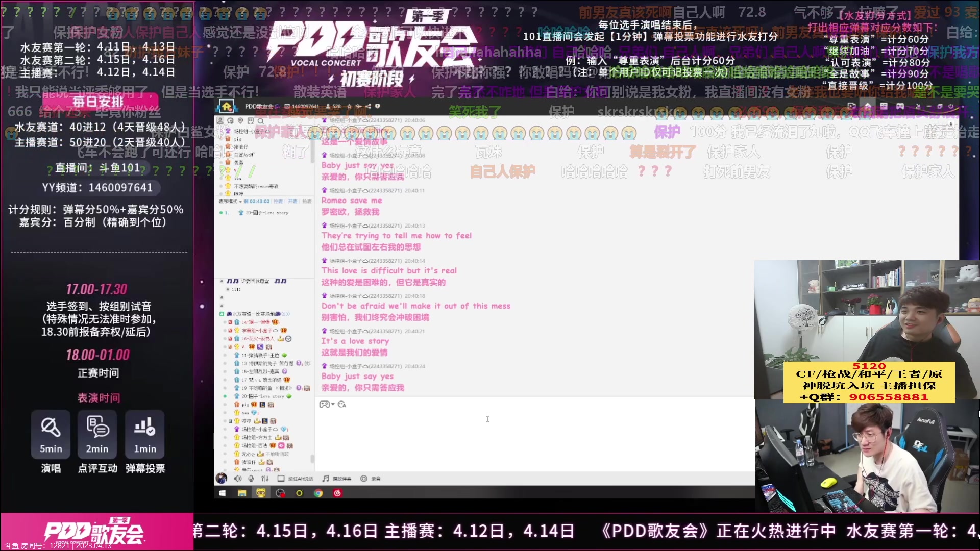Screen dimensions: 980x551
Task: Collapse the 评委团休息室 channel
Action: click(x=222, y=281)
